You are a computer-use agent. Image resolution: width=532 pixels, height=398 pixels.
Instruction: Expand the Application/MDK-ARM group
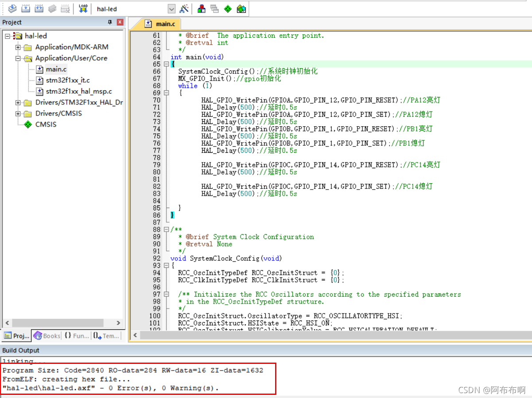point(18,47)
